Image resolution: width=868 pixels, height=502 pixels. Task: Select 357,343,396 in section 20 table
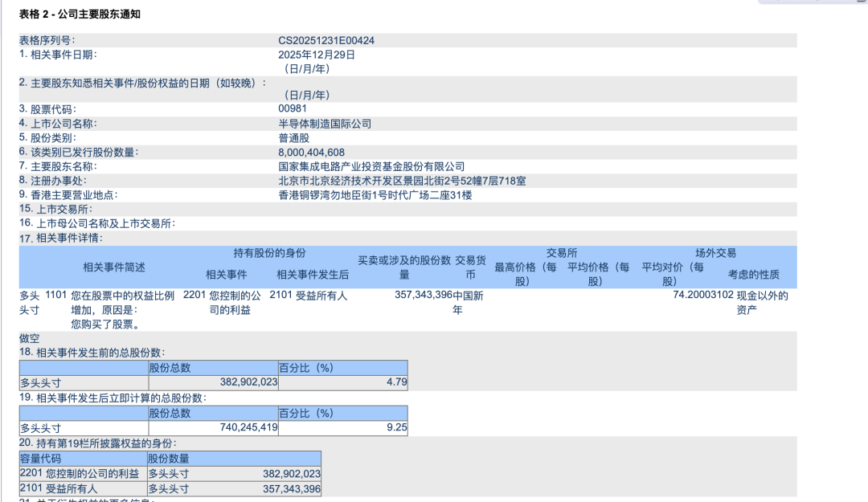[x=292, y=488]
